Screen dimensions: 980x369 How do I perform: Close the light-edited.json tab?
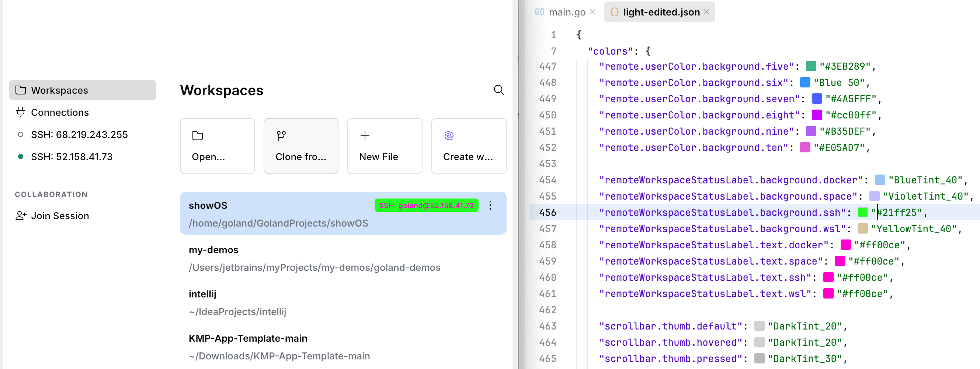click(x=707, y=12)
